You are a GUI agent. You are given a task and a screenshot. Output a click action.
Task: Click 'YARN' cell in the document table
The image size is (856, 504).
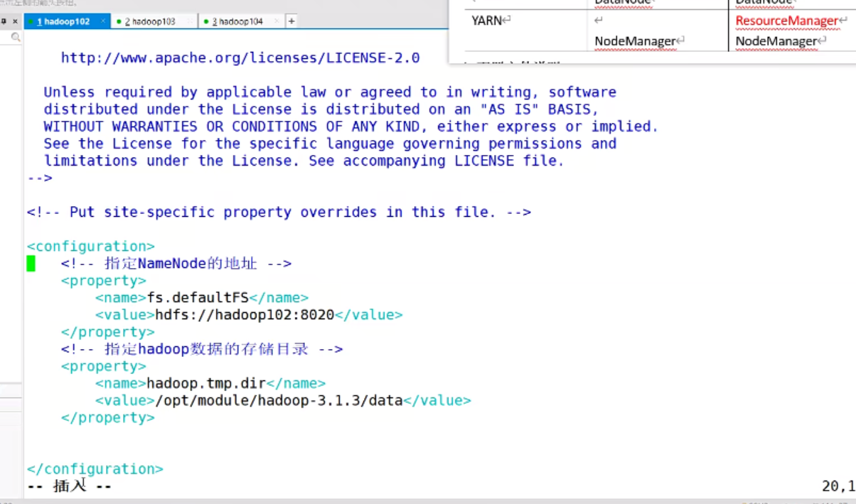click(487, 21)
